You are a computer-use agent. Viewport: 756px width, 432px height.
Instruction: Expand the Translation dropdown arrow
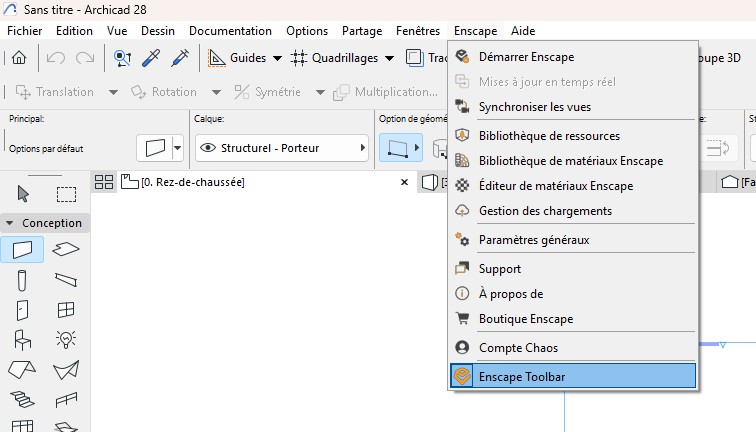pyautogui.click(x=113, y=92)
